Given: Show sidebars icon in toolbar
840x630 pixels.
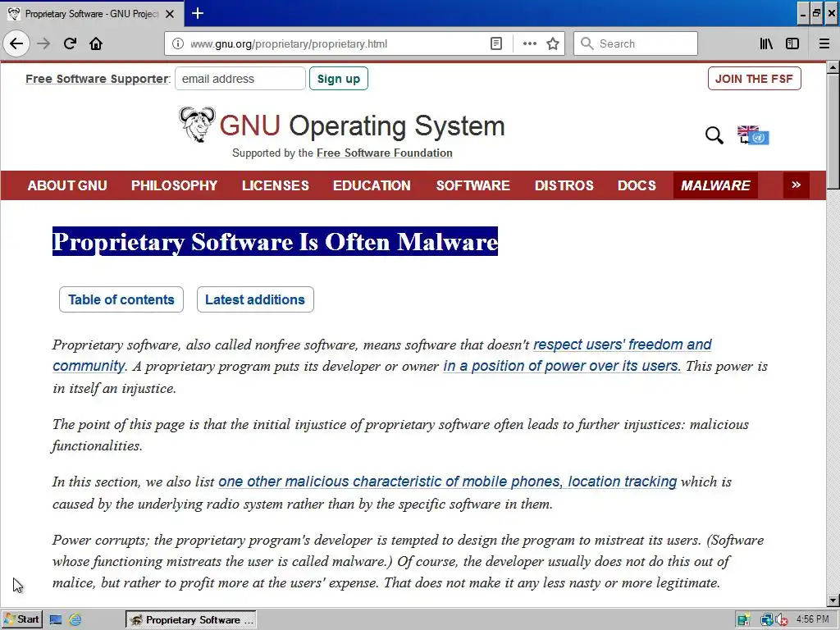Looking at the screenshot, I should [x=792, y=43].
